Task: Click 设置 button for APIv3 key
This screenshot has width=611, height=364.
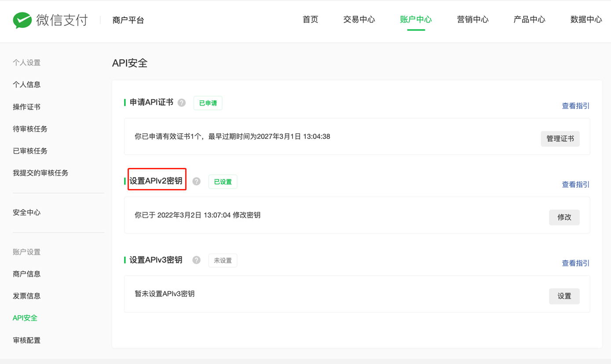Action: pos(564,296)
